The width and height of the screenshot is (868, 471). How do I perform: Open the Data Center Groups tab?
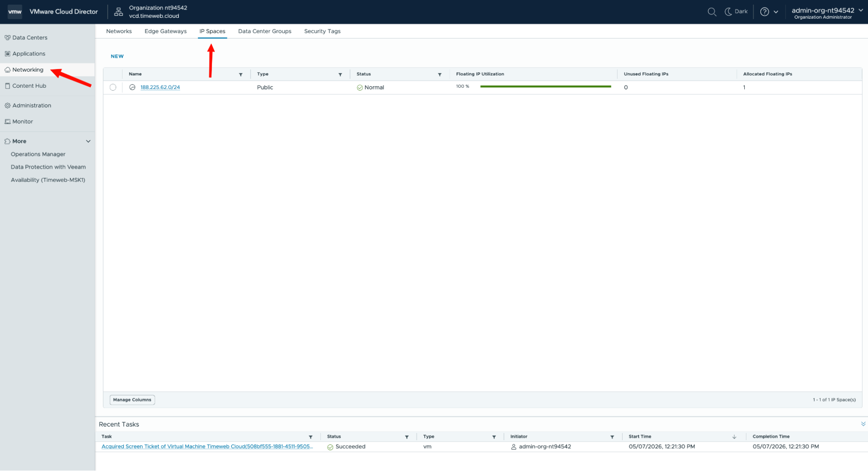click(x=265, y=31)
